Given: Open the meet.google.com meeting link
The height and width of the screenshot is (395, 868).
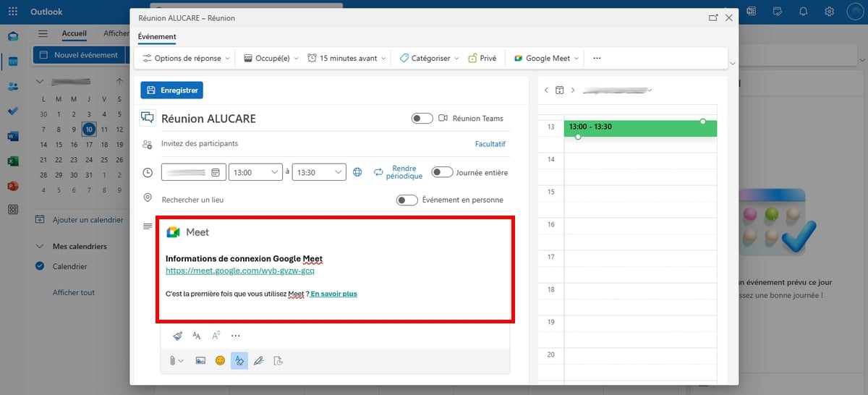Looking at the screenshot, I should tap(239, 271).
